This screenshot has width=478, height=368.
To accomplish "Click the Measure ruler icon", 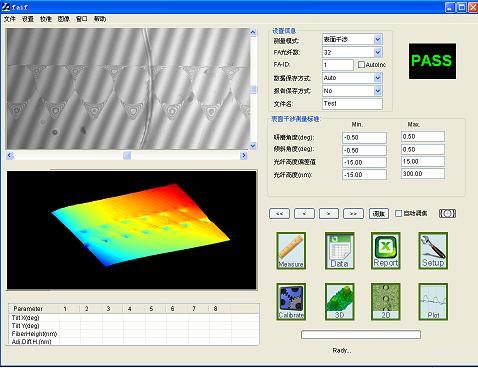I will tap(291, 251).
